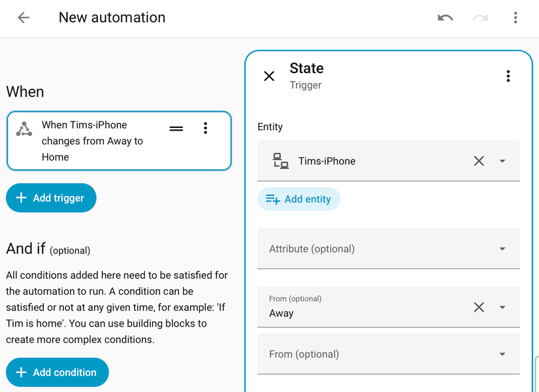Click the Add condition button

click(x=57, y=372)
